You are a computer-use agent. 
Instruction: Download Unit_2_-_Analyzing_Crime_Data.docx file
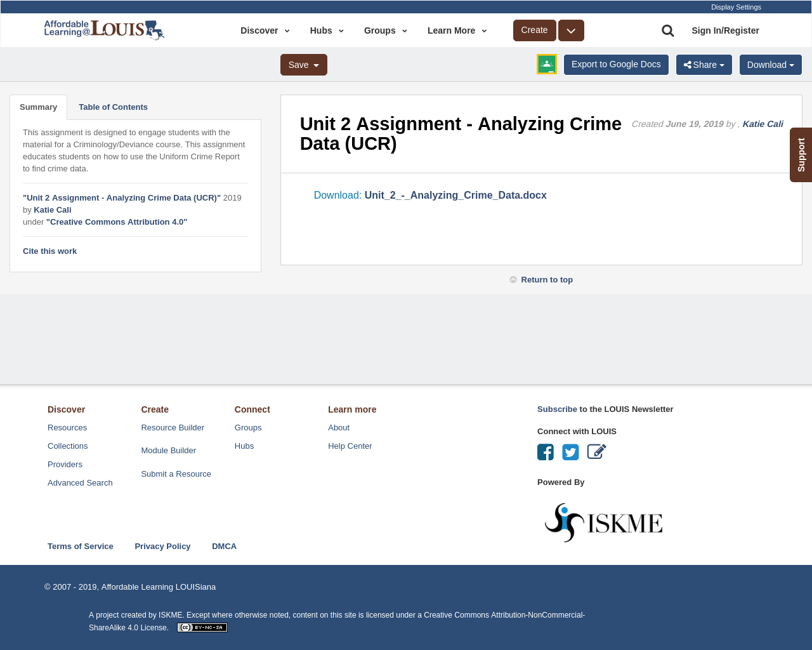455,195
